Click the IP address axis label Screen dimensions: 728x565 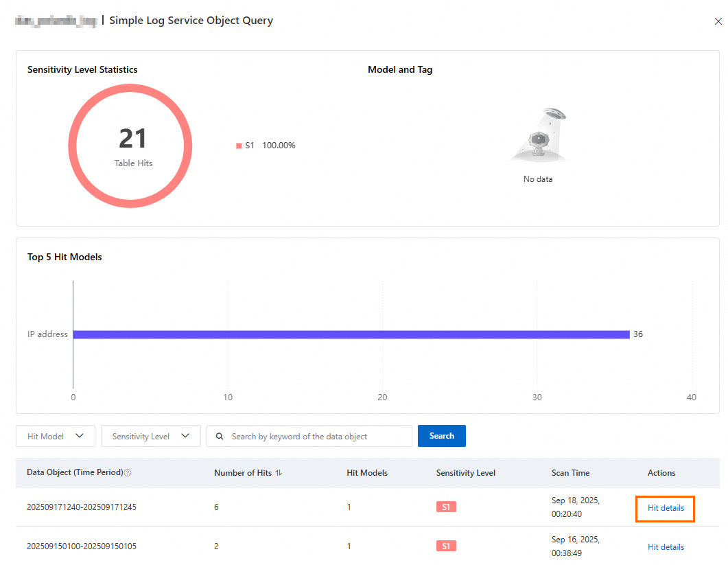47,334
